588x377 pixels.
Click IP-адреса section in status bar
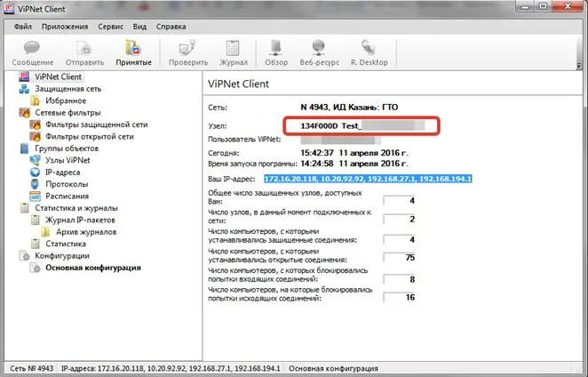pos(171,368)
